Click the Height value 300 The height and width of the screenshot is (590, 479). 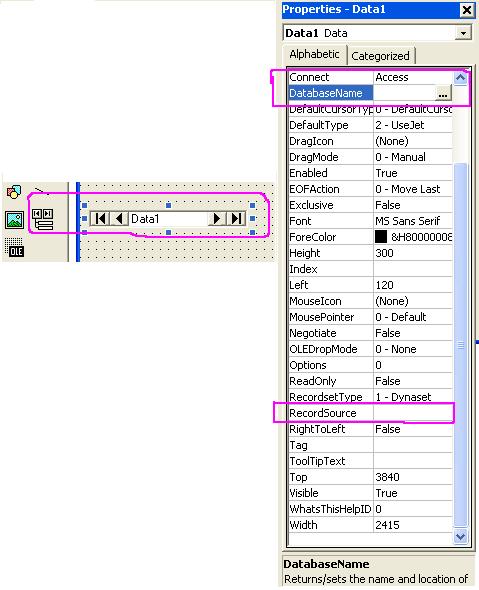coord(384,253)
